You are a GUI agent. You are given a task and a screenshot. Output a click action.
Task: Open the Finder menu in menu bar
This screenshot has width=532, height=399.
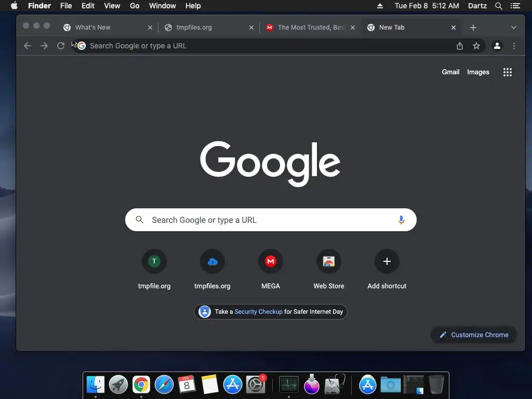coord(39,6)
